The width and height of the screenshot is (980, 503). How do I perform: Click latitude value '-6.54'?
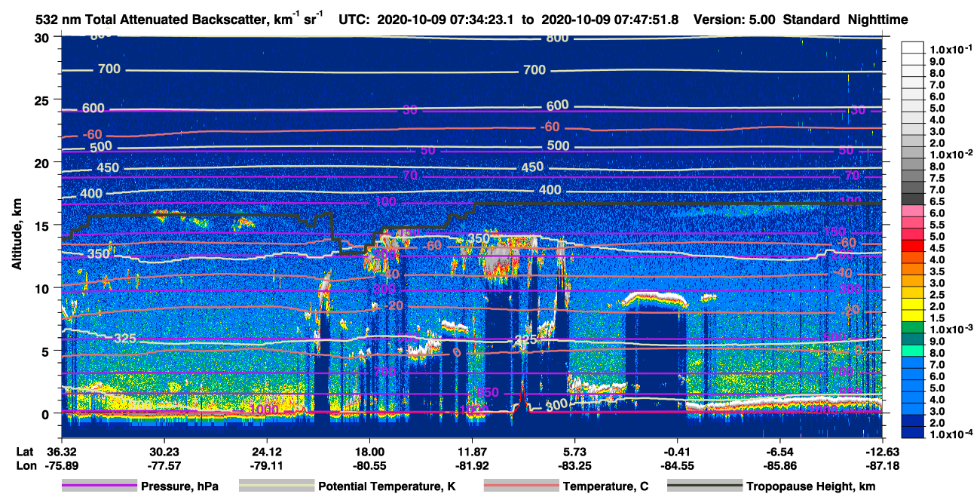click(780, 452)
